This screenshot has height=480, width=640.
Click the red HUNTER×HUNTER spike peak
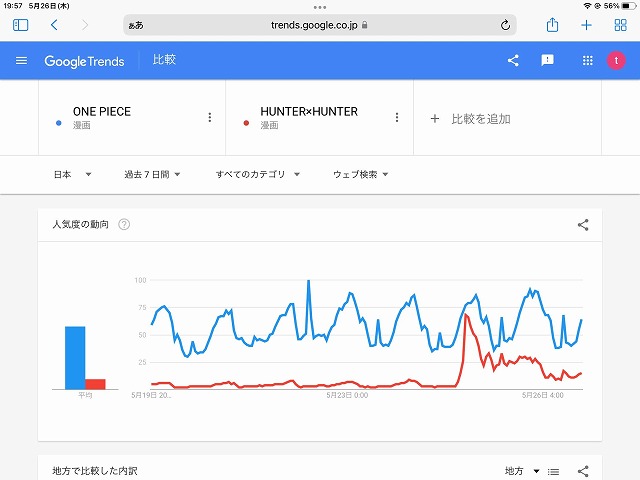(x=466, y=315)
